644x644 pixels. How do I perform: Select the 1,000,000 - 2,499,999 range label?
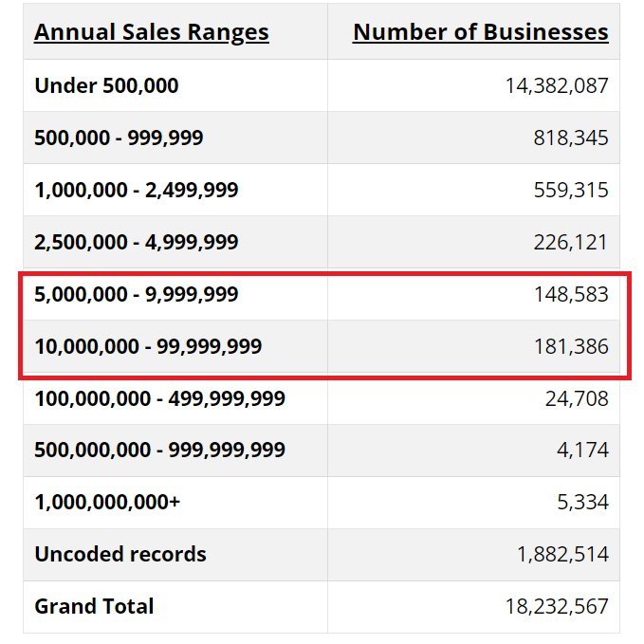coord(137,190)
